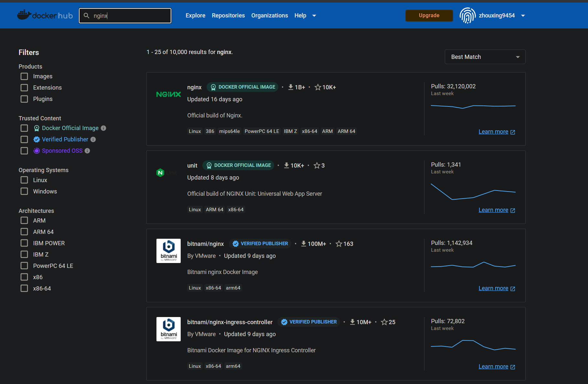The height and width of the screenshot is (384, 588).
Task: Click info icon beside Docker Official Image filter
Action: point(103,128)
